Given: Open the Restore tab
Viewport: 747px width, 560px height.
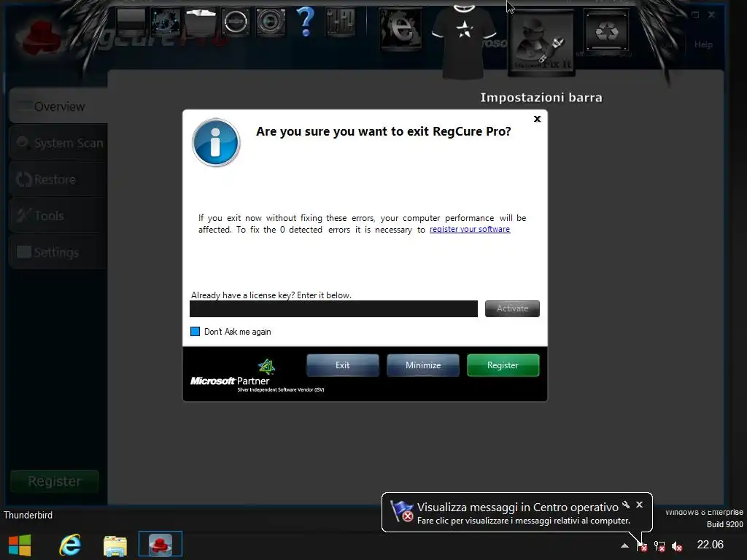Looking at the screenshot, I should coord(58,179).
